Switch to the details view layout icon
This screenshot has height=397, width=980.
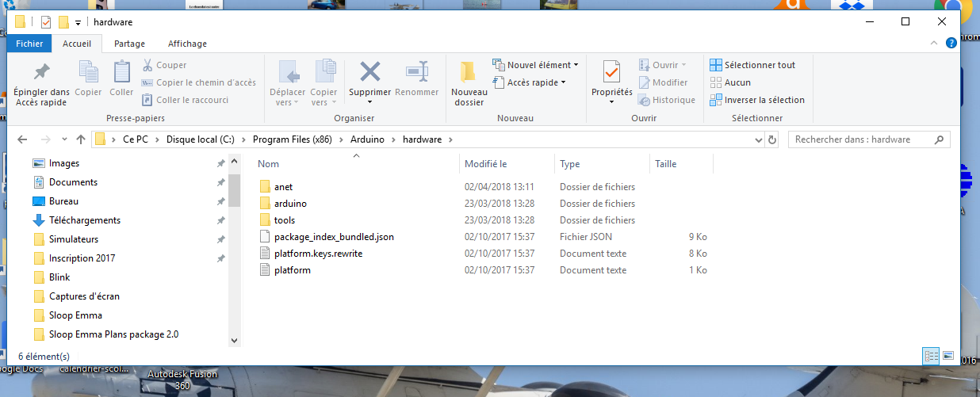tap(931, 356)
